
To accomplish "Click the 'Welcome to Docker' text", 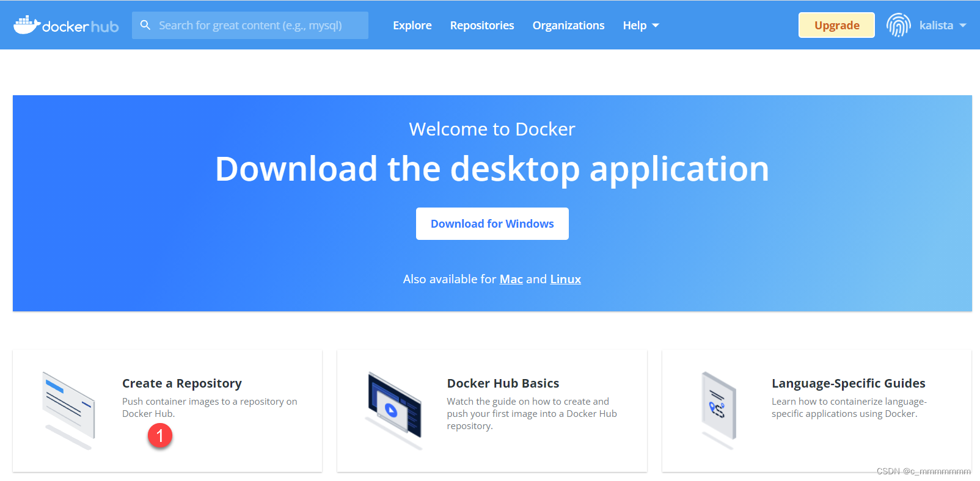I will tap(492, 129).
